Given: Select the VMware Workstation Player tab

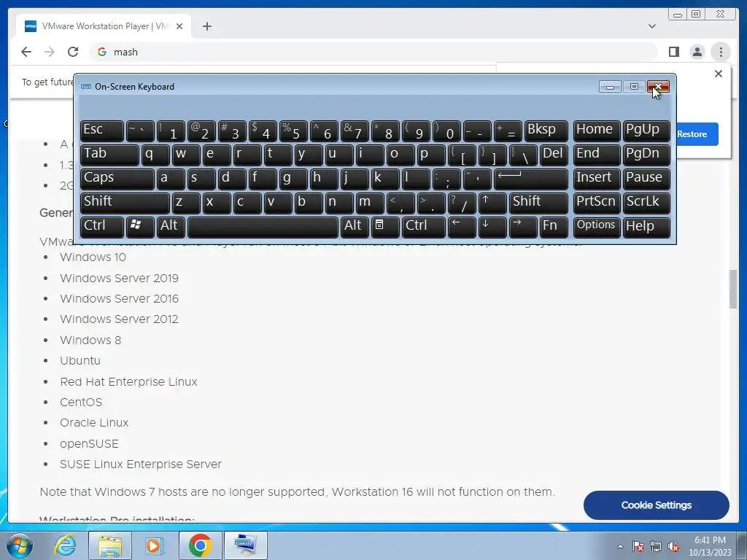Looking at the screenshot, I should click(104, 26).
